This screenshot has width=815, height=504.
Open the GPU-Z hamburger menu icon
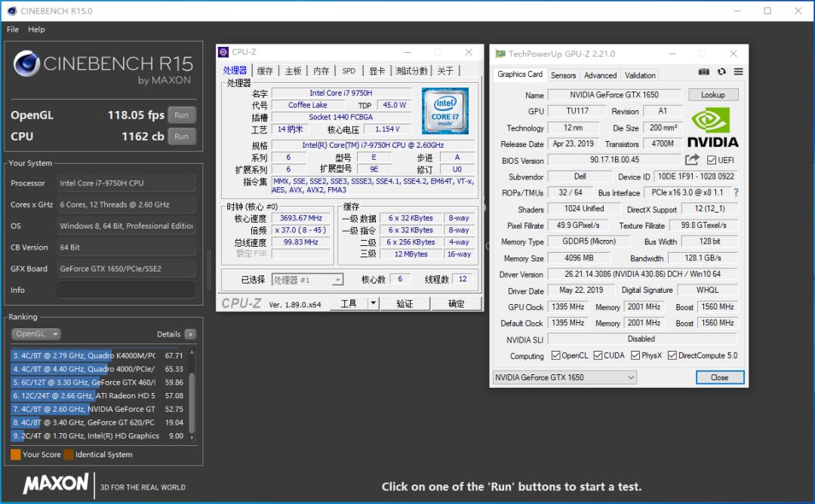(x=737, y=70)
